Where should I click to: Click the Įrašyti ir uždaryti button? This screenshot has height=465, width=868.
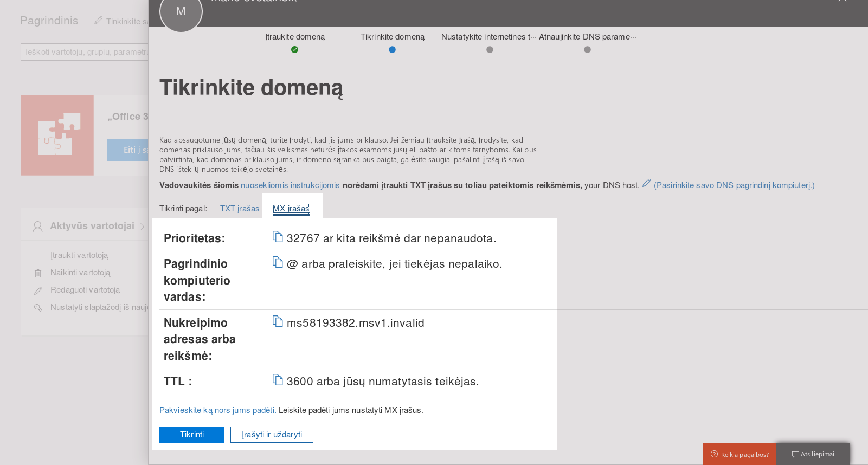[272, 435]
